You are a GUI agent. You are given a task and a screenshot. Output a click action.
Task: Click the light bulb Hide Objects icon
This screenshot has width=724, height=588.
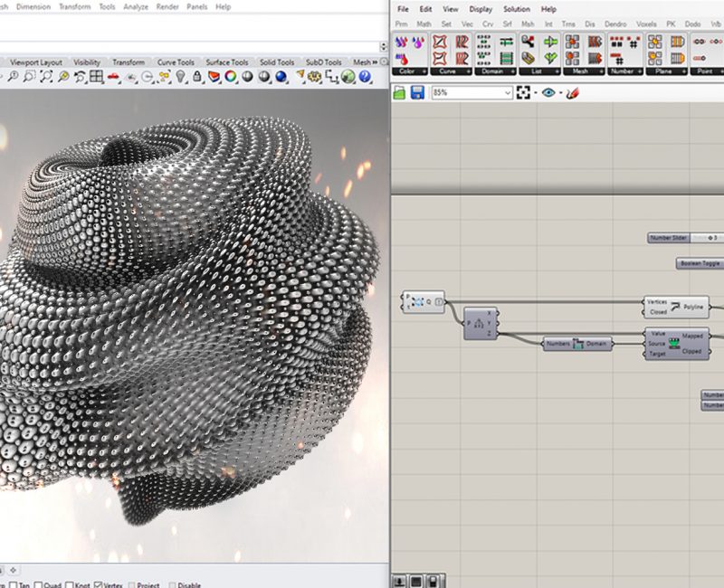pyautogui.click(x=180, y=77)
